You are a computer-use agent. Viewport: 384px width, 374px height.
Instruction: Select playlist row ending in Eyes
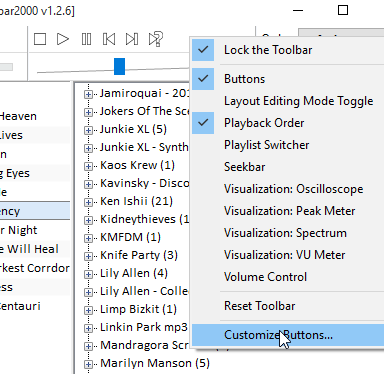35,173
